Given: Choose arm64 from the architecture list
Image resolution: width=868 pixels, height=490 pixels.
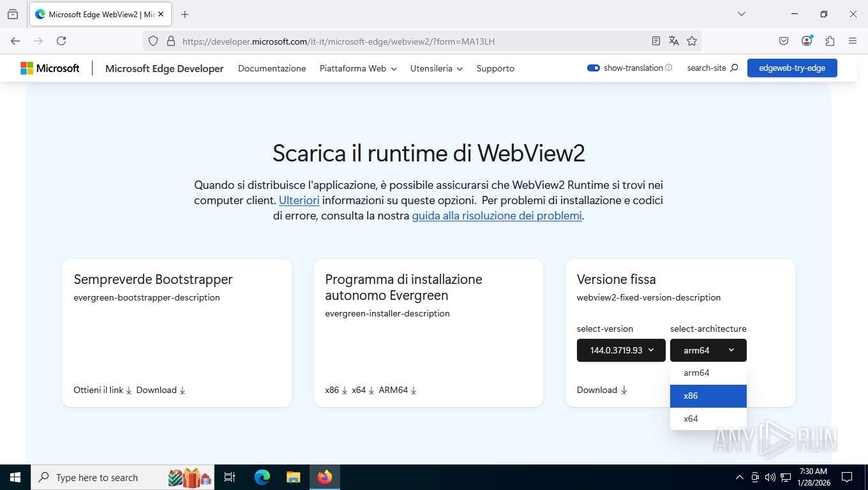Looking at the screenshot, I should [x=708, y=373].
